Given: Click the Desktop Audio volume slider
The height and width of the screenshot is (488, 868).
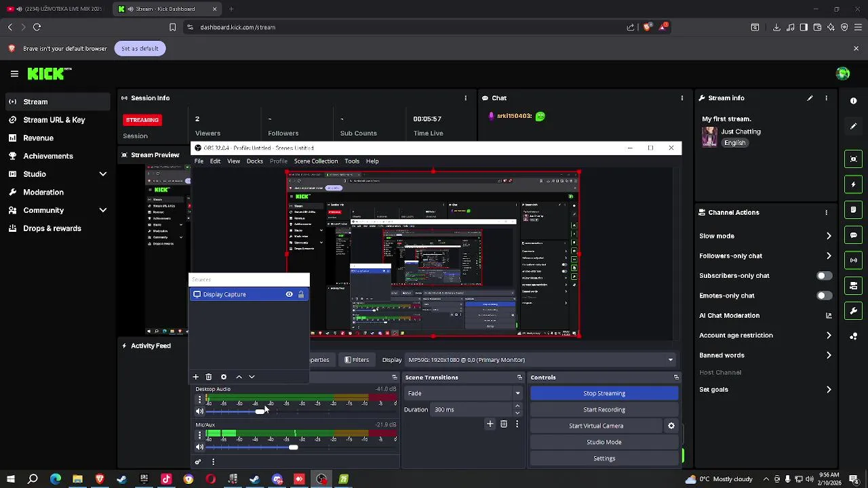Looking at the screenshot, I should (301, 411).
